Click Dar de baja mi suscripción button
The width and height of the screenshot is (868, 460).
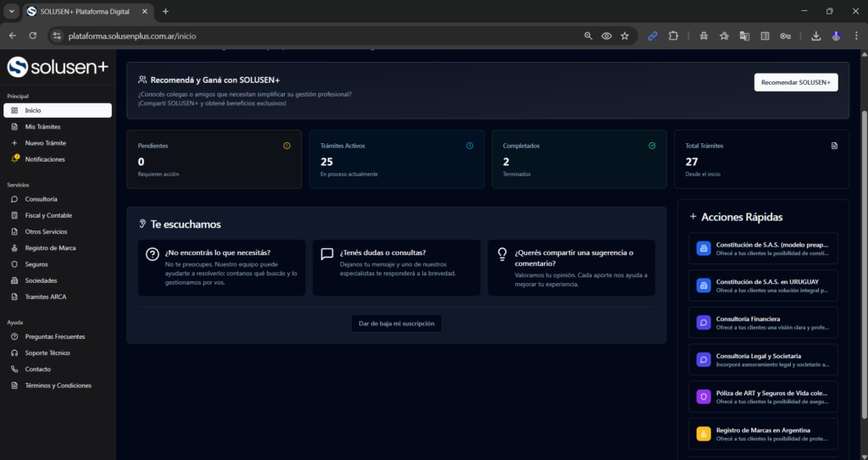coord(397,324)
